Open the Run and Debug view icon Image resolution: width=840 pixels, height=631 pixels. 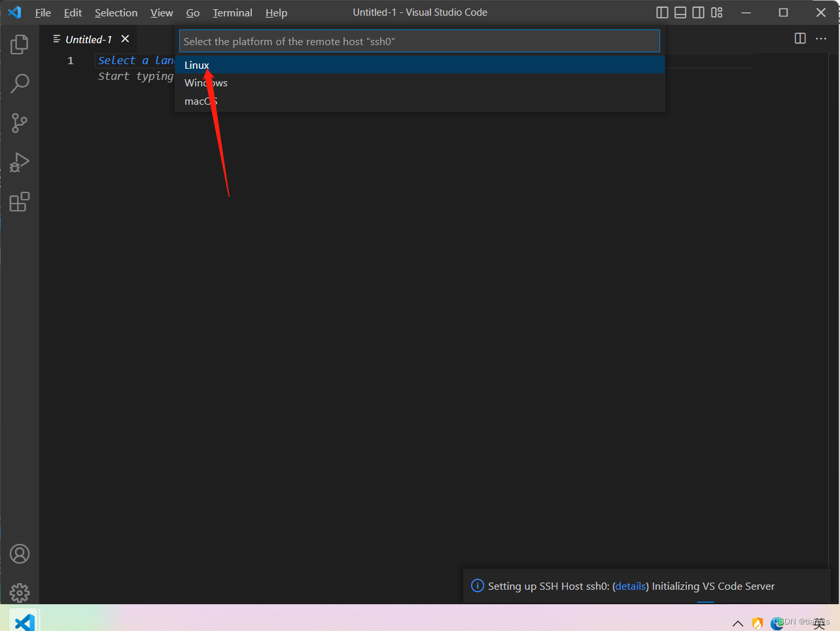pos(20,162)
